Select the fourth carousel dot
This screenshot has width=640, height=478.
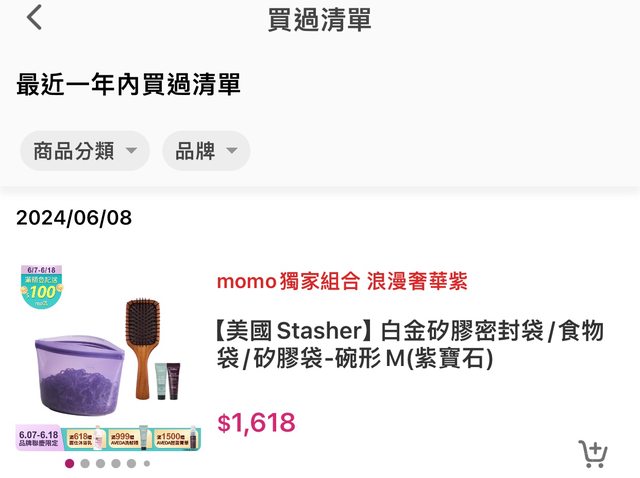coord(116,463)
